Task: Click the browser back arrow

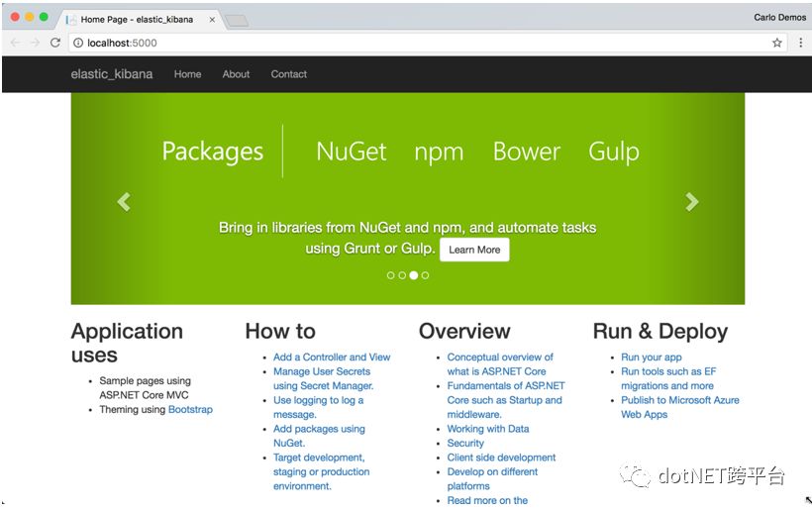Action: pyautogui.click(x=16, y=43)
